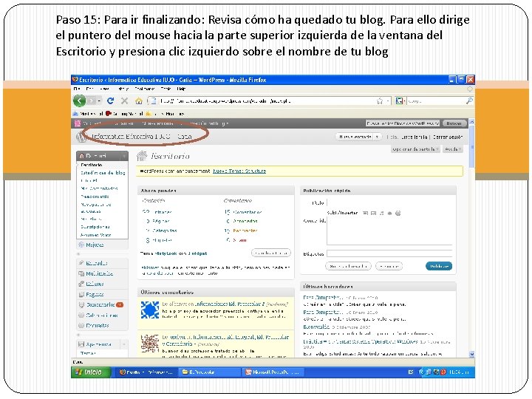This screenshot has width=532, height=399.
Task: Click the insert media icon in Publicación rápida
Action: pyautogui.click(x=390, y=213)
